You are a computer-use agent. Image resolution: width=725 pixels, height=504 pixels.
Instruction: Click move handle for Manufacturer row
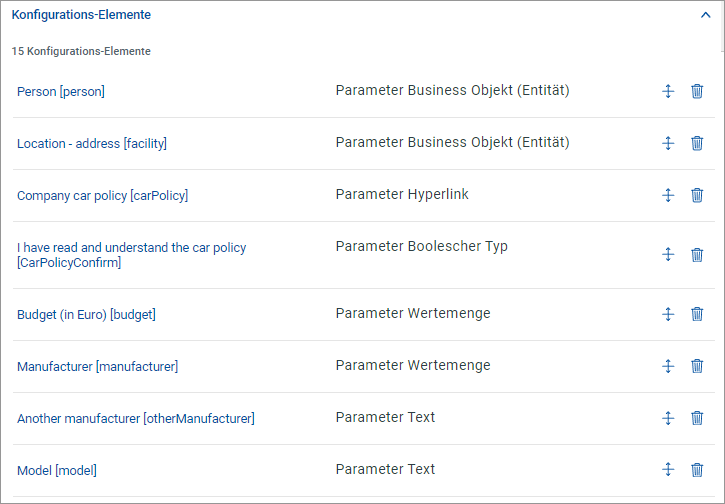point(669,366)
